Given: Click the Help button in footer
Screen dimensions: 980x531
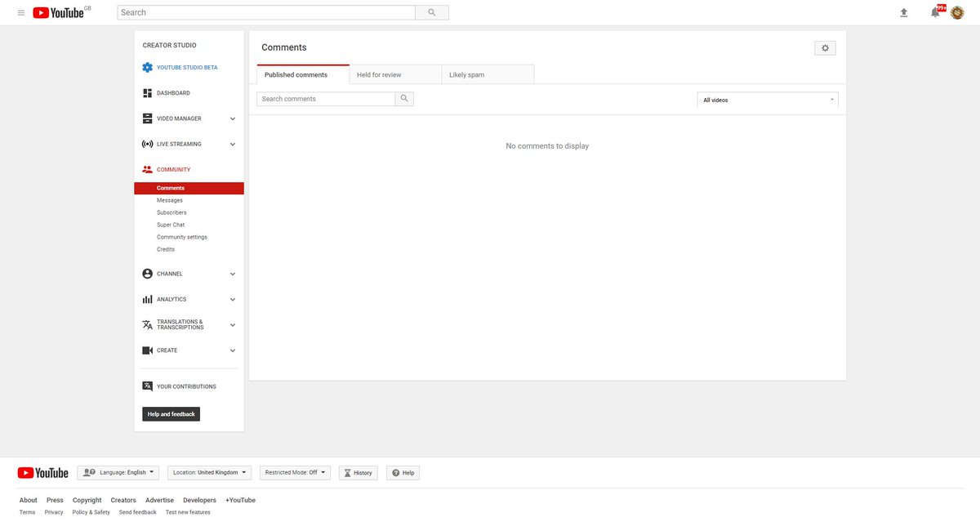Looking at the screenshot, I should coord(403,472).
